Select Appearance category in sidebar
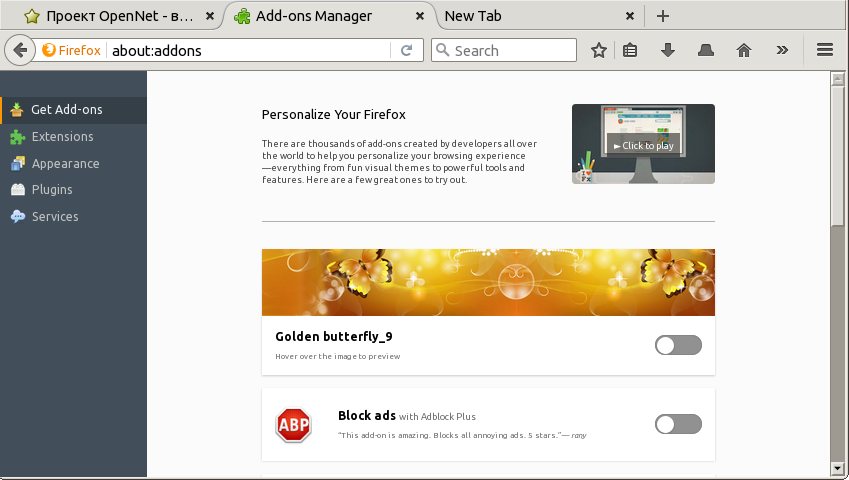Image resolution: width=849 pixels, height=480 pixels. click(x=65, y=164)
